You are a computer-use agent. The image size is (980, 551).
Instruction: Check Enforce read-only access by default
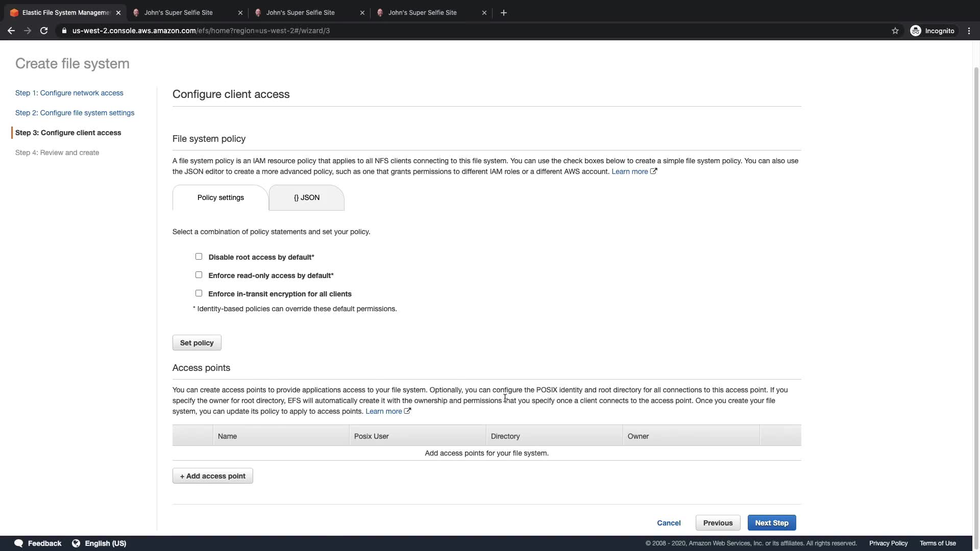tap(199, 275)
